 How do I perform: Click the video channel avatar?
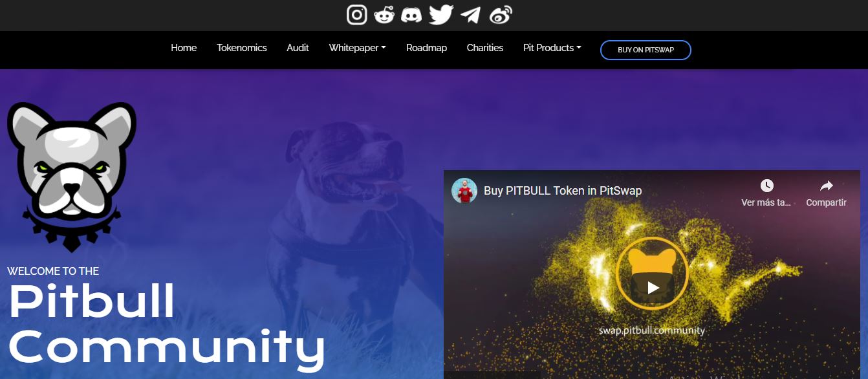464,191
